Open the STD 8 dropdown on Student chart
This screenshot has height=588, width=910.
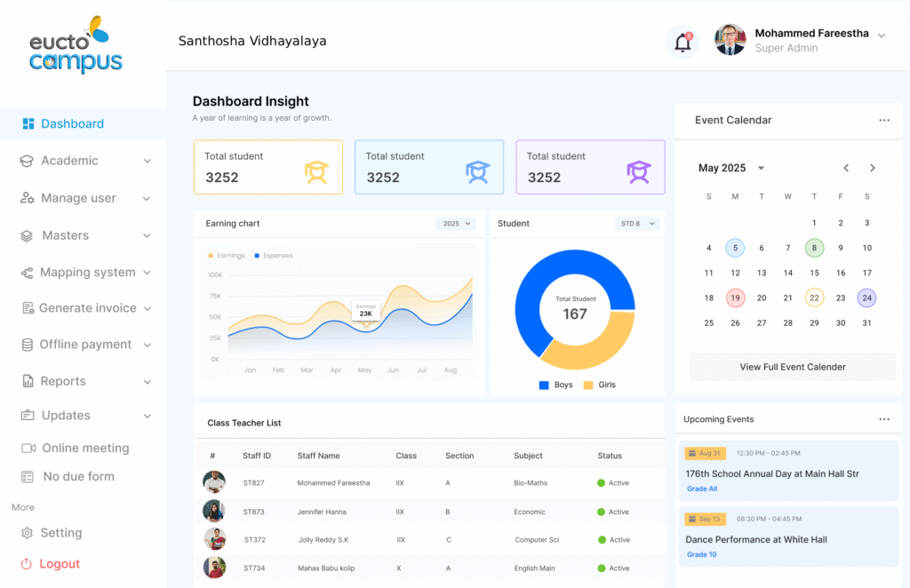(x=637, y=224)
